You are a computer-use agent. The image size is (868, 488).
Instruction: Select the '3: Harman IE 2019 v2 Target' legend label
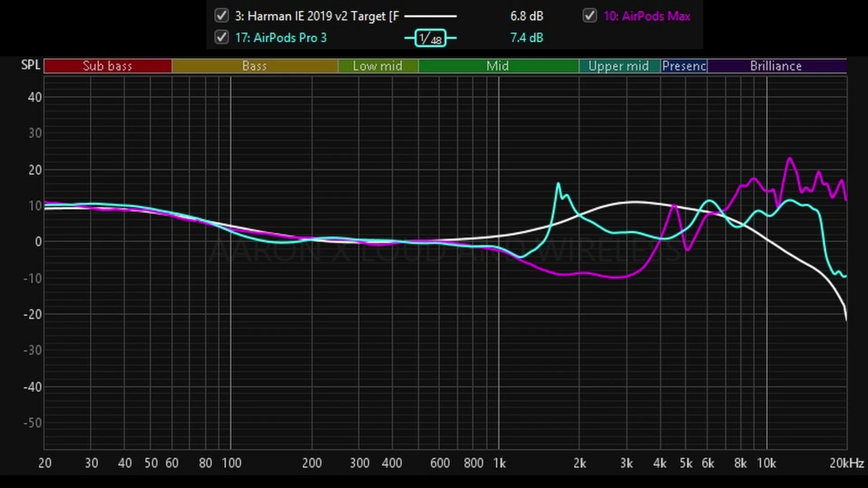click(317, 16)
